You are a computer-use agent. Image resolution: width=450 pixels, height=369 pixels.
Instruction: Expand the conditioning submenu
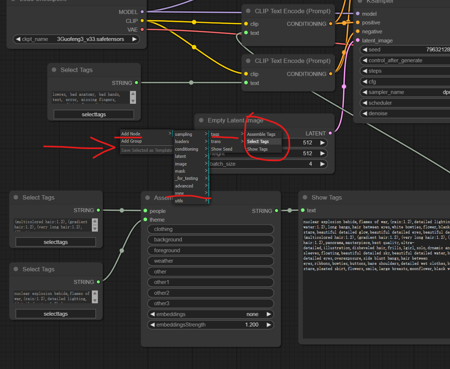click(x=191, y=149)
